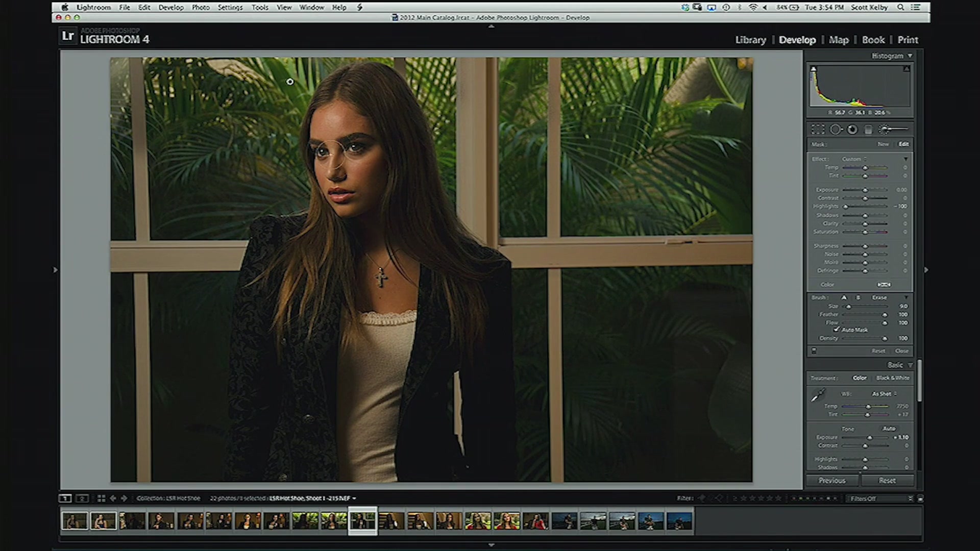Open filmstrip source filename dropdown arrow
Image resolution: width=980 pixels, height=551 pixels.
pos(354,498)
